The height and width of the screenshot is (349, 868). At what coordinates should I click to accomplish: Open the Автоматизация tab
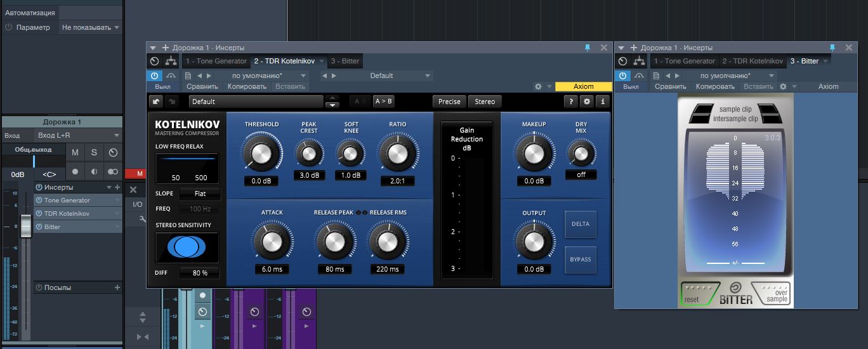click(x=30, y=13)
